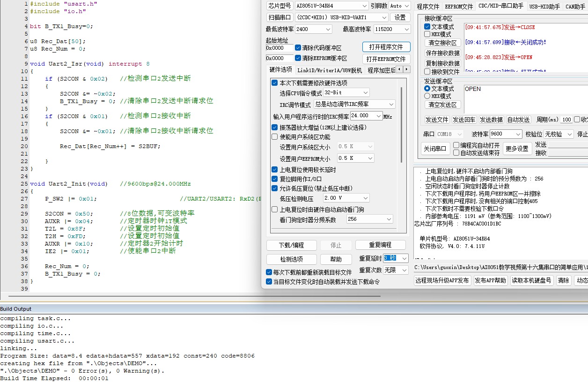
Task: Open IRC frequency 24.000 dropdown
Action: [366, 116]
